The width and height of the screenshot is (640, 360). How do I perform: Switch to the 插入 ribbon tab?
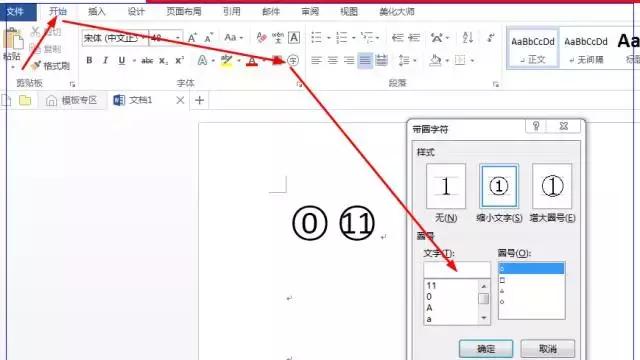(x=97, y=11)
